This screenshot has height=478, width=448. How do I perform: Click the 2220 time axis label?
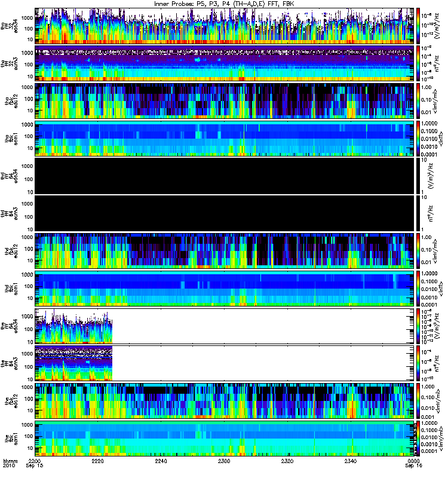click(97, 461)
